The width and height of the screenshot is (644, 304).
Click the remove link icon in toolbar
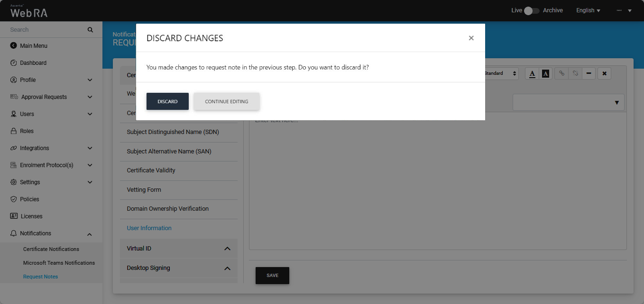(x=575, y=73)
